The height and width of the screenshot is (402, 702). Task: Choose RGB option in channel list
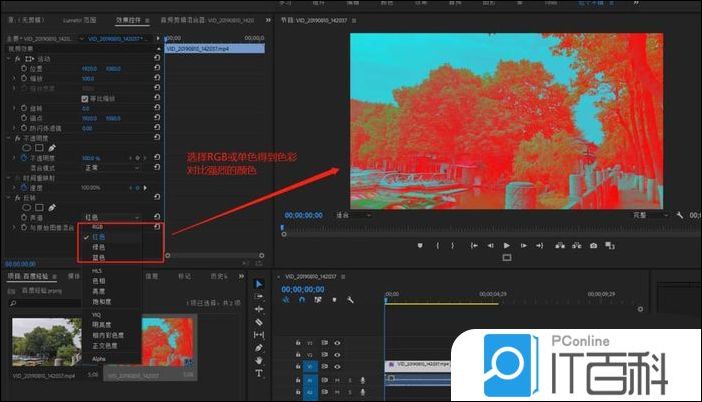click(98, 227)
